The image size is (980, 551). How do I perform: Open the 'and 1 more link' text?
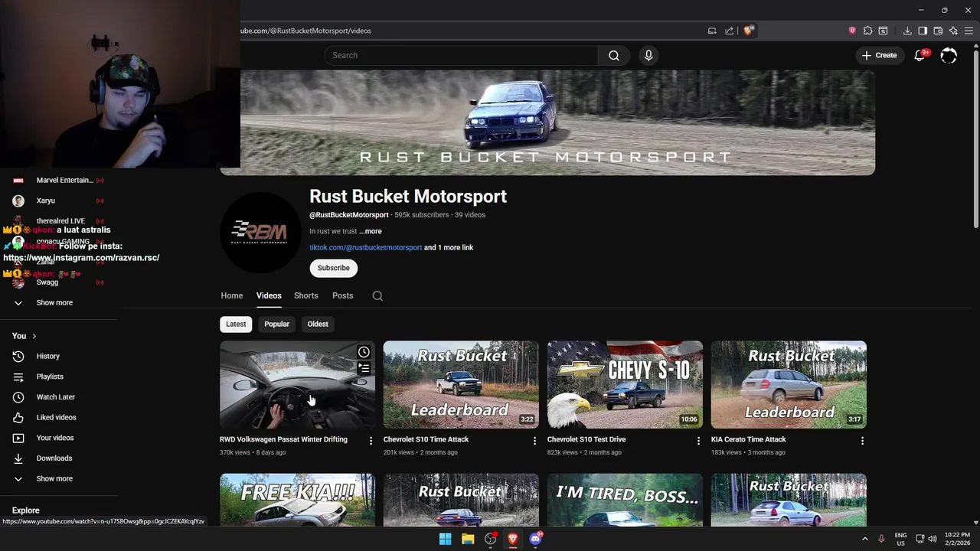pos(449,247)
